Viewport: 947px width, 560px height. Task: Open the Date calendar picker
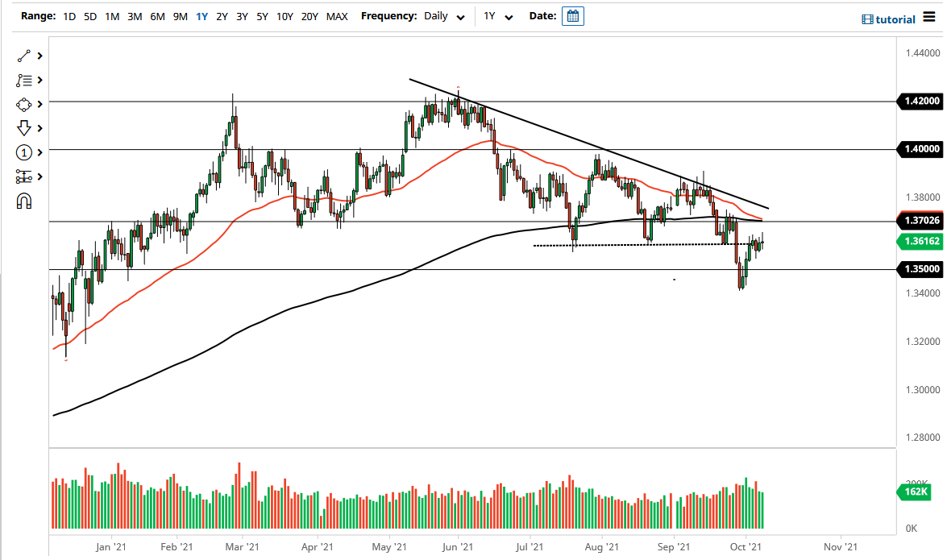[x=573, y=16]
